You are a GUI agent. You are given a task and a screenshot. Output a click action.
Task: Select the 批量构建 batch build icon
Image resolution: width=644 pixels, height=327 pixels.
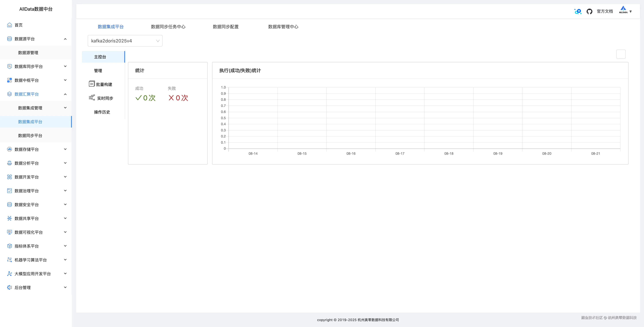[x=91, y=84]
